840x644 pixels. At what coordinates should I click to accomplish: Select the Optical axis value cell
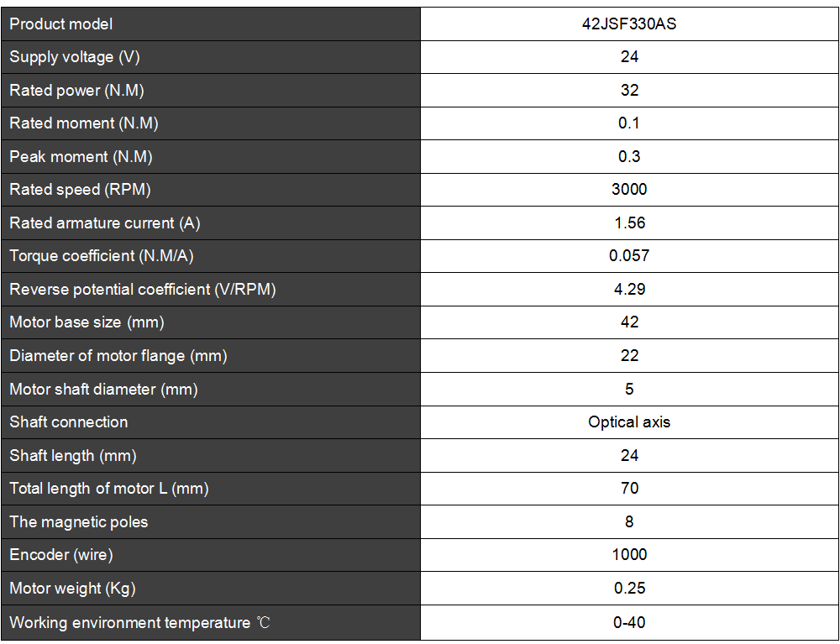629,422
